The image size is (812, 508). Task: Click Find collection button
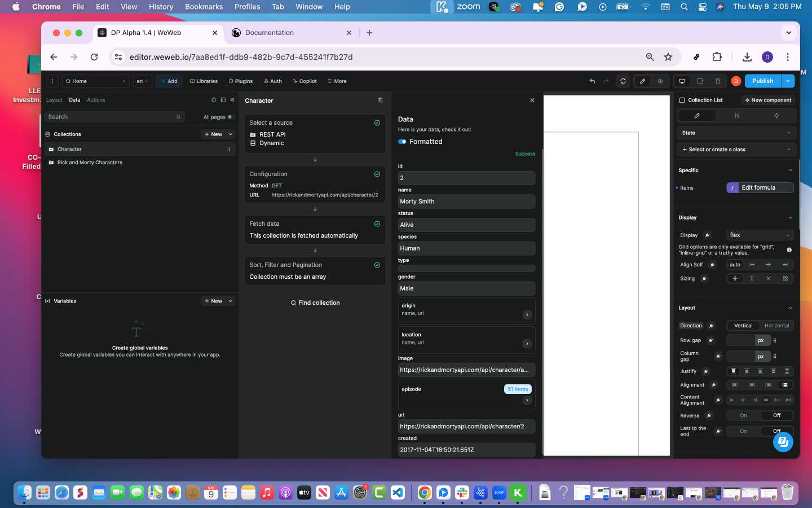[315, 303]
